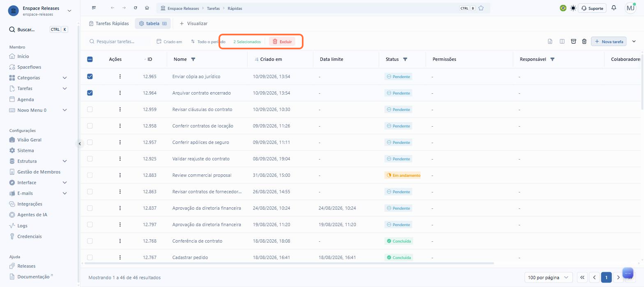The image size is (644, 287).
Task: Toggle the select-all header checkbox
Action: point(90,59)
